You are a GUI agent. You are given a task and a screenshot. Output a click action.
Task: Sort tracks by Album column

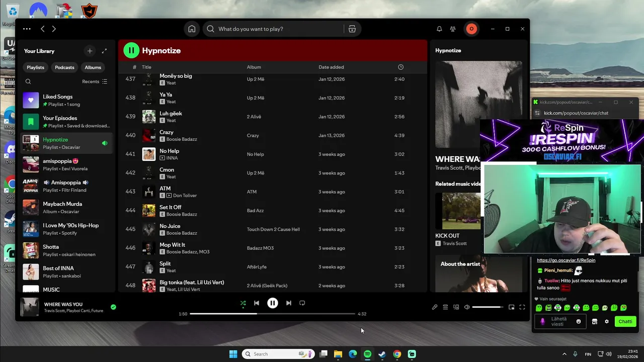click(254, 67)
